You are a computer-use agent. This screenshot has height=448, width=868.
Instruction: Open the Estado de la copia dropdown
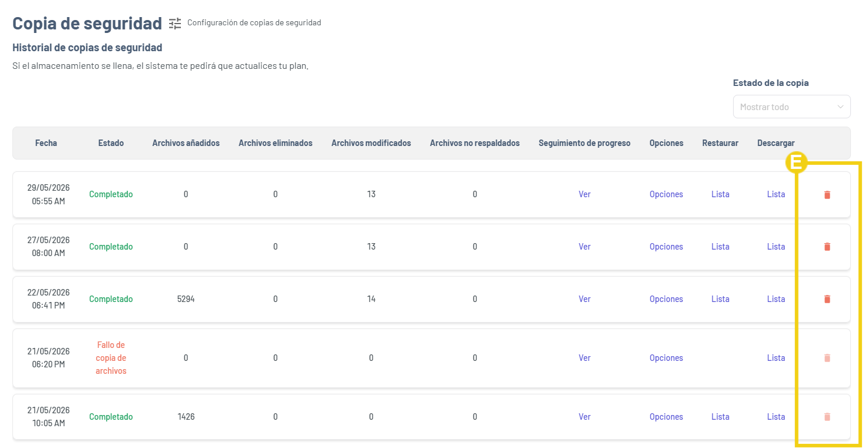[x=791, y=107]
